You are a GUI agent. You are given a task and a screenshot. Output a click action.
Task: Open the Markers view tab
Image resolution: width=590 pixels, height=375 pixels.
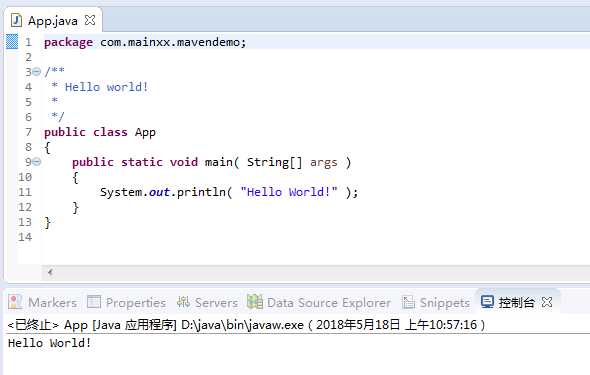click(x=43, y=302)
